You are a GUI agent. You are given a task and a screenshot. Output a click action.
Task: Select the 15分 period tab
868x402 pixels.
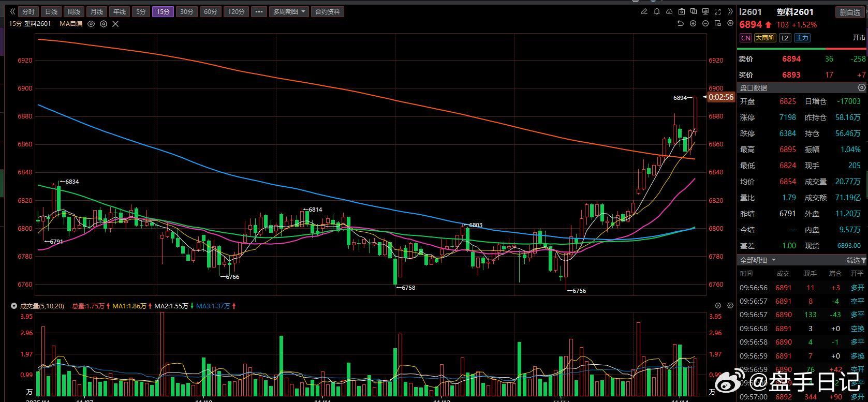coord(163,11)
